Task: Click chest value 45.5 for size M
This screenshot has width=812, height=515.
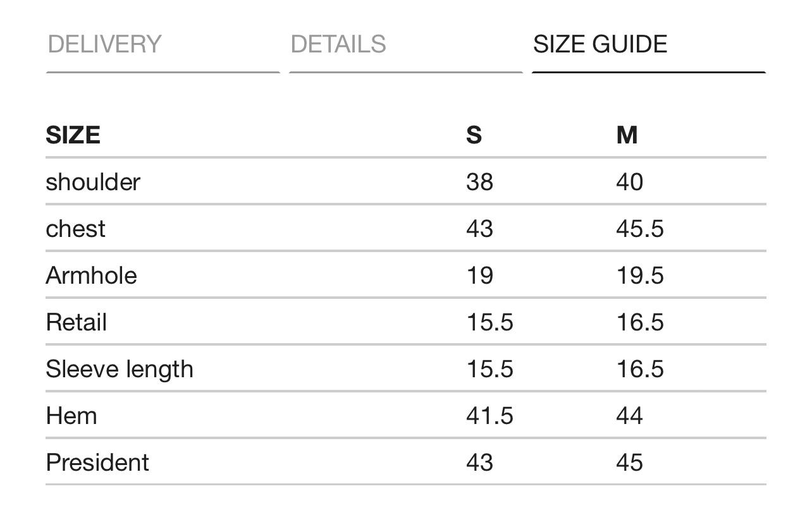Action: (x=640, y=229)
